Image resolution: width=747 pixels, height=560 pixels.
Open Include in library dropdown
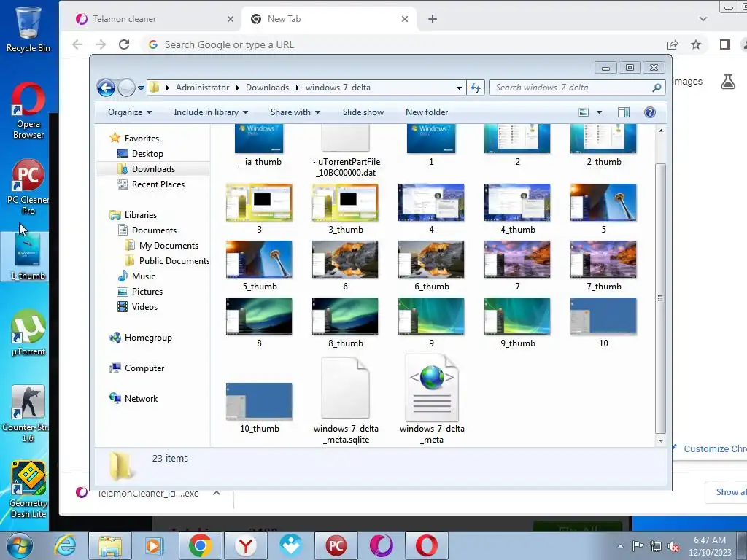pyautogui.click(x=211, y=112)
